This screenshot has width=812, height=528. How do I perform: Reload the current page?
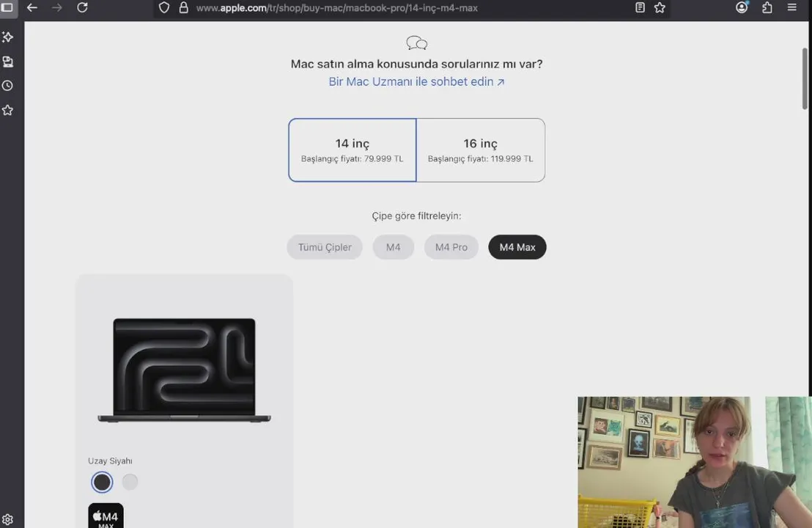pos(82,8)
